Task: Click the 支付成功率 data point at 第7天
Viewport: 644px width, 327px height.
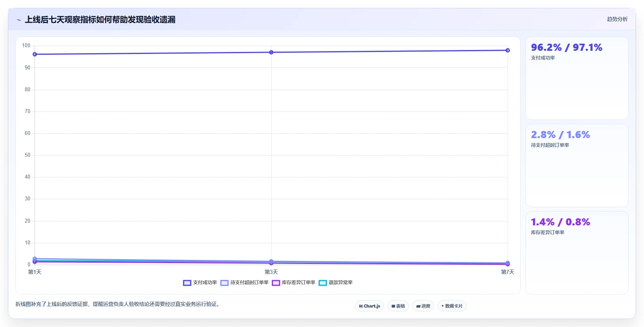Action: pos(508,50)
